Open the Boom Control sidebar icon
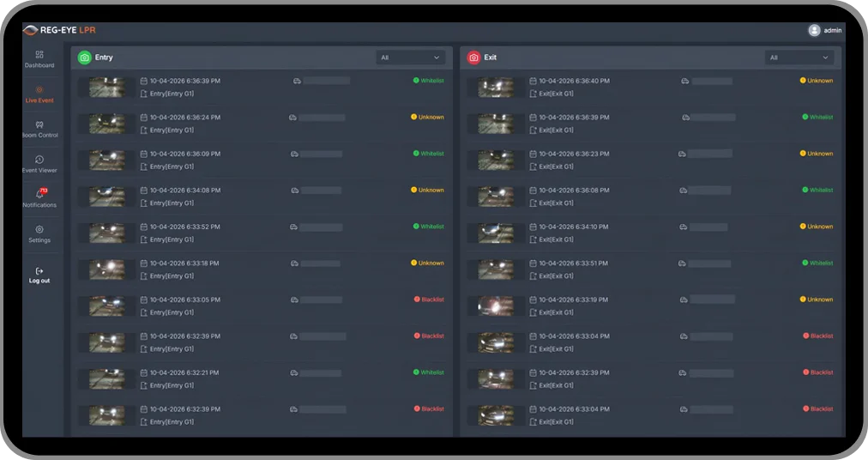 39,124
